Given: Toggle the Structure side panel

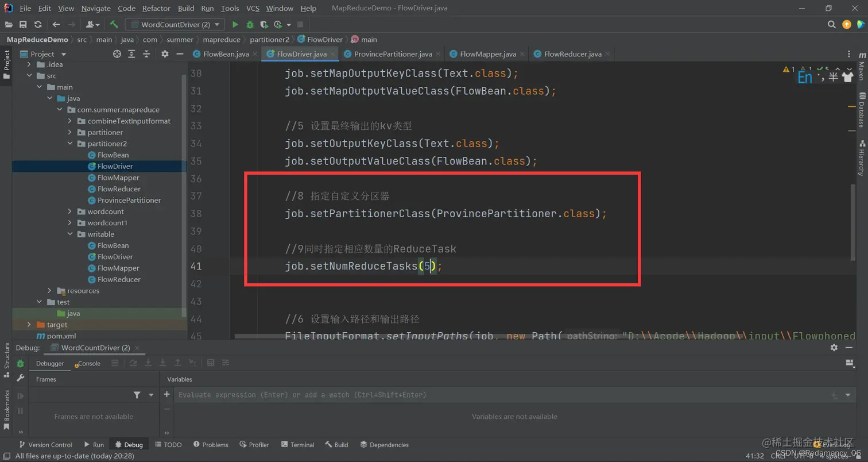Looking at the screenshot, I should pos(7,360).
